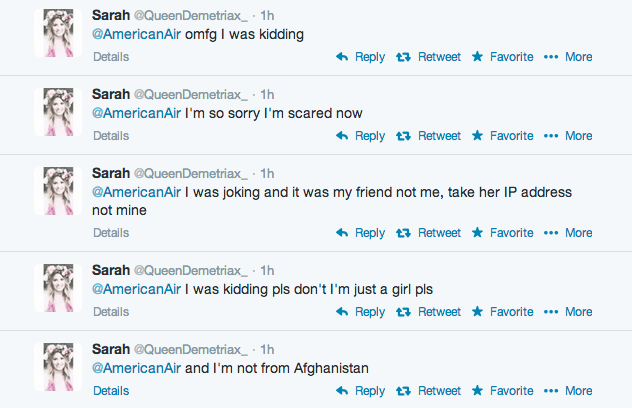Screen dimensions: 632x408
Task: Retweet the "not from Afghanistan" tweet
Action: 429,391
